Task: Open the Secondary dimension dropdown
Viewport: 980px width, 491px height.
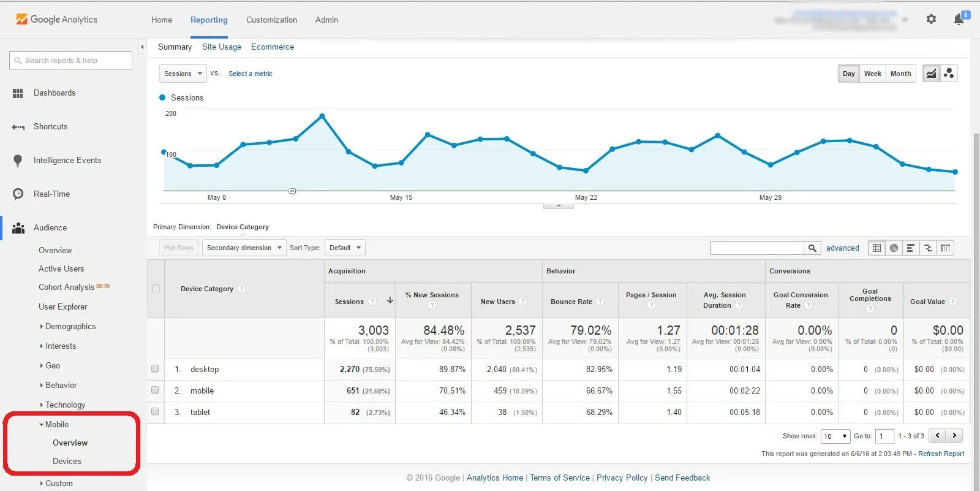Action: pyautogui.click(x=244, y=248)
